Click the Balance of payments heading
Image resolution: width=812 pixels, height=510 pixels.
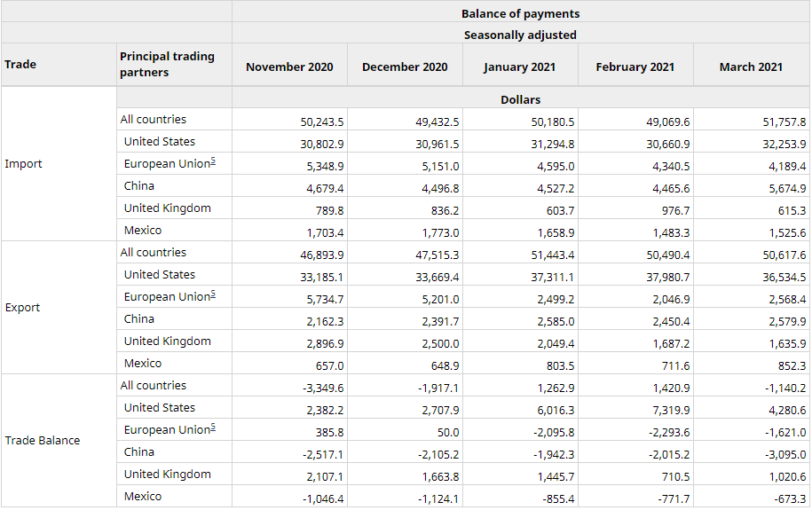tap(520, 13)
